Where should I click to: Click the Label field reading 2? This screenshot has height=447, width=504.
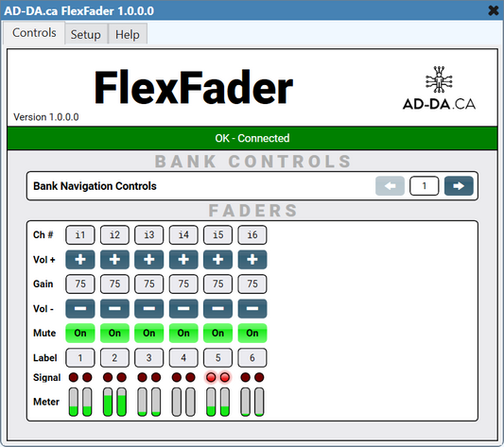click(114, 357)
